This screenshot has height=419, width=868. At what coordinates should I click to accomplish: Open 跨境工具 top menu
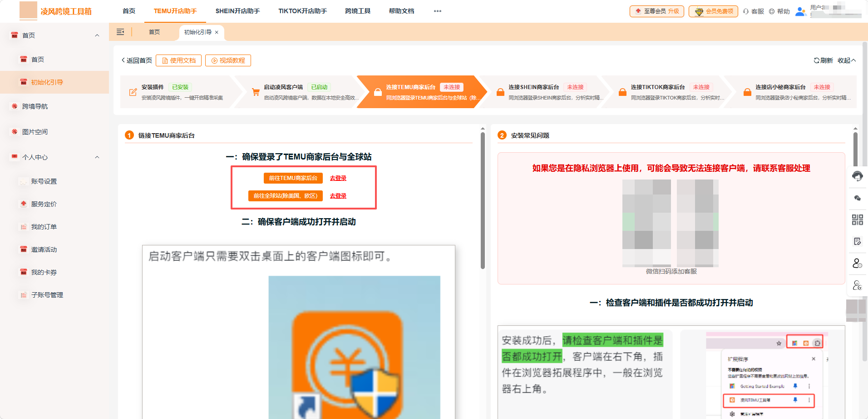pyautogui.click(x=358, y=11)
